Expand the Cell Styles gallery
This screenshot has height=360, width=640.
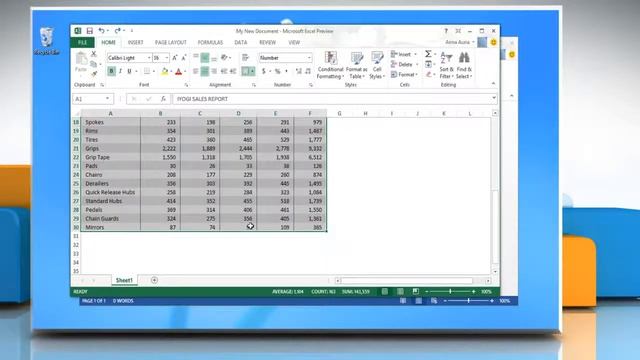pyautogui.click(x=377, y=65)
